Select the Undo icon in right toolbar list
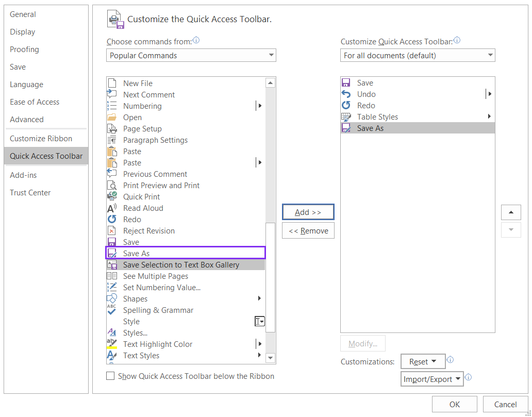This screenshot has height=417, width=532. pos(346,94)
